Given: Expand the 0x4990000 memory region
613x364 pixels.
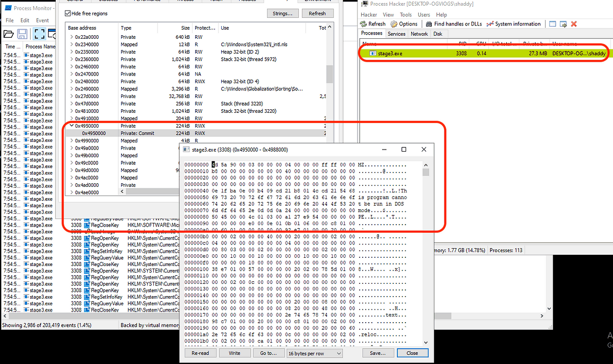Looking at the screenshot, I should (72, 140).
